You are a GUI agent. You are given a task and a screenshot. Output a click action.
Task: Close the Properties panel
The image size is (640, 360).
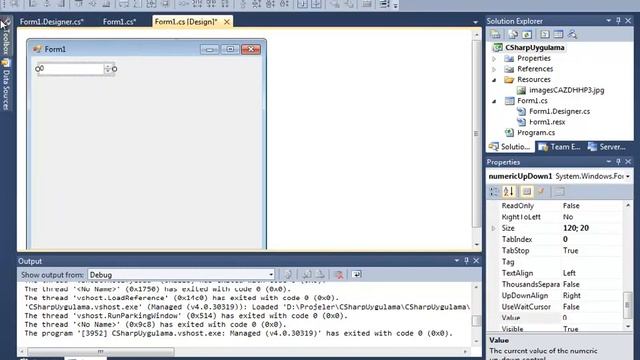point(628,162)
